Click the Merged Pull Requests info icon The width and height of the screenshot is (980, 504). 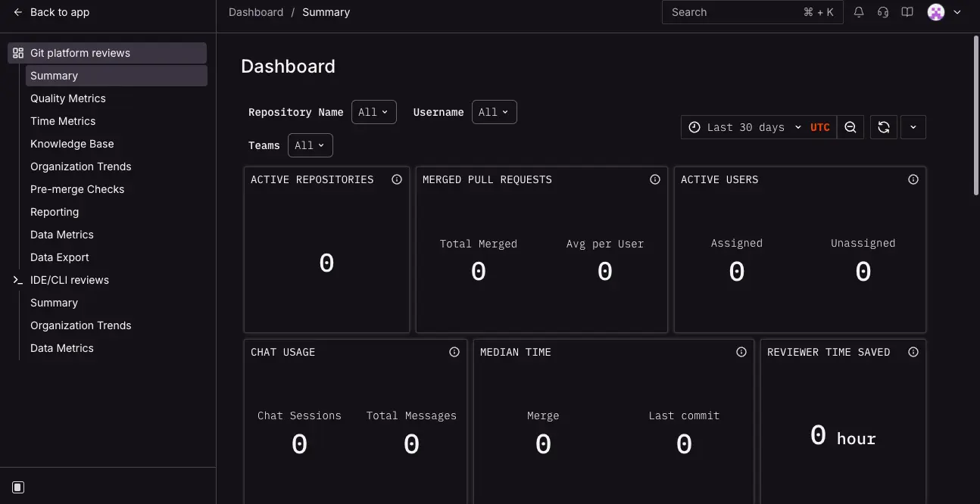[654, 179]
